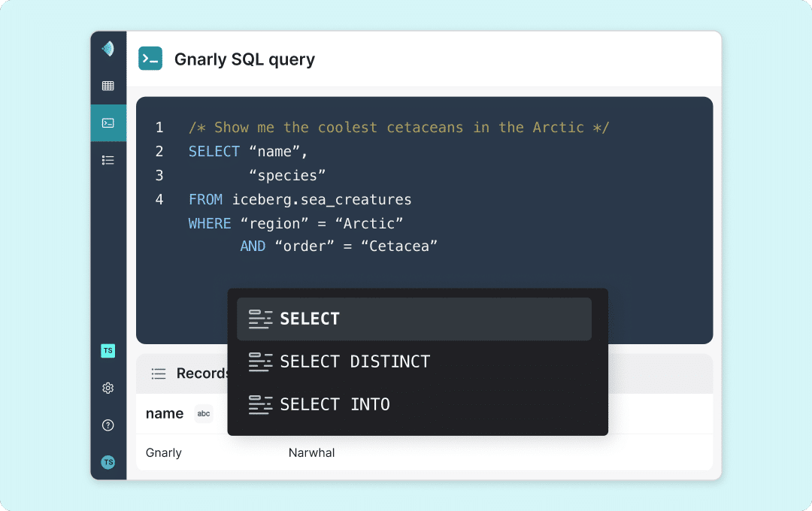Click the “region” identifier in WHERE clause

click(x=274, y=223)
